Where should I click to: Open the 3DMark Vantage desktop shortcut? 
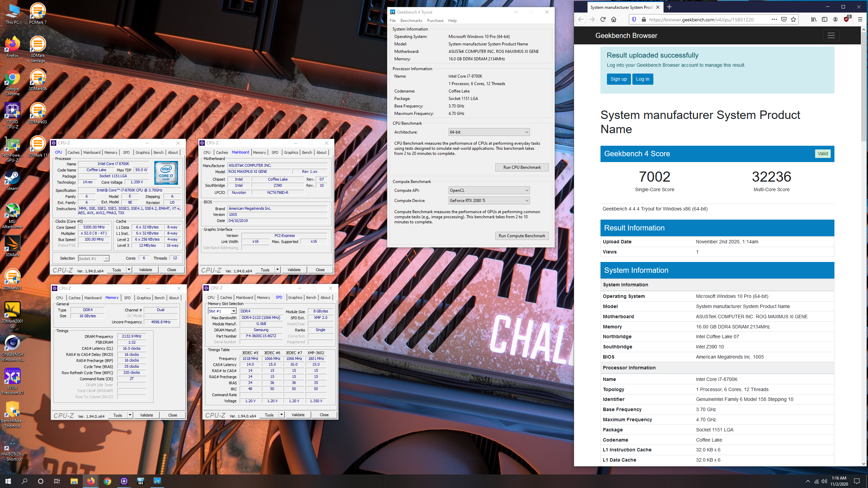tap(38, 49)
